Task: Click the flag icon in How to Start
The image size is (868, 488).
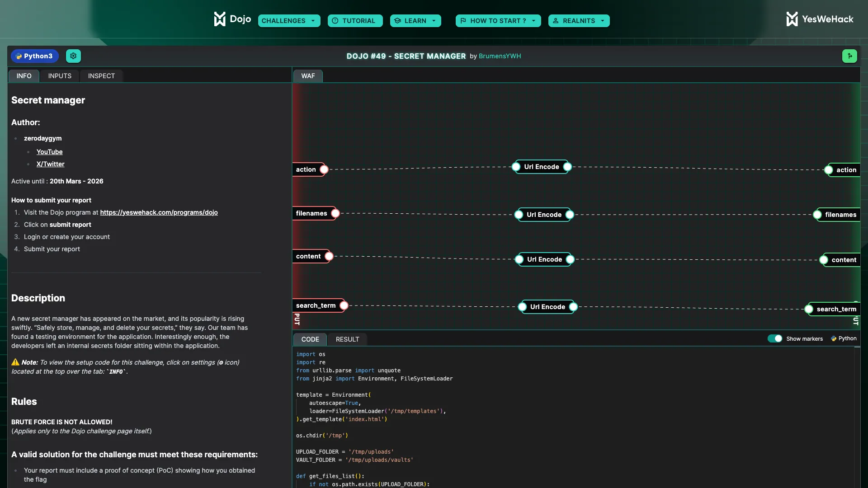Action: [x=463, y=21]
